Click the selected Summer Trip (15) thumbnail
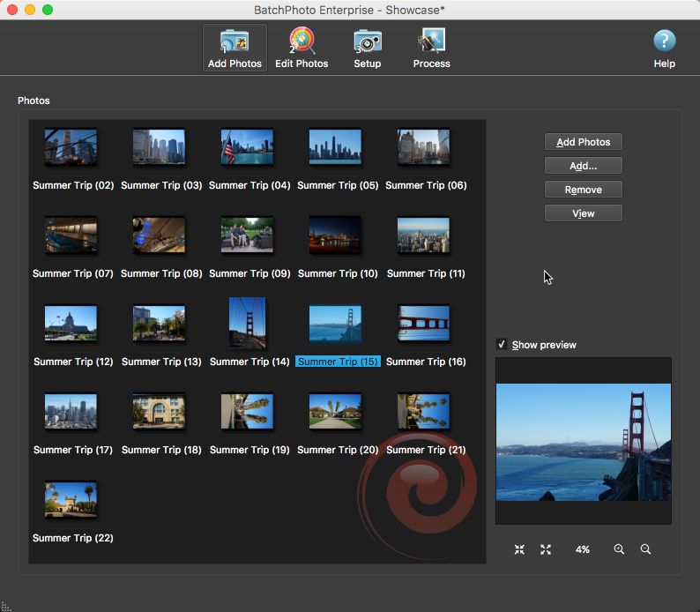 click(335, 323)
